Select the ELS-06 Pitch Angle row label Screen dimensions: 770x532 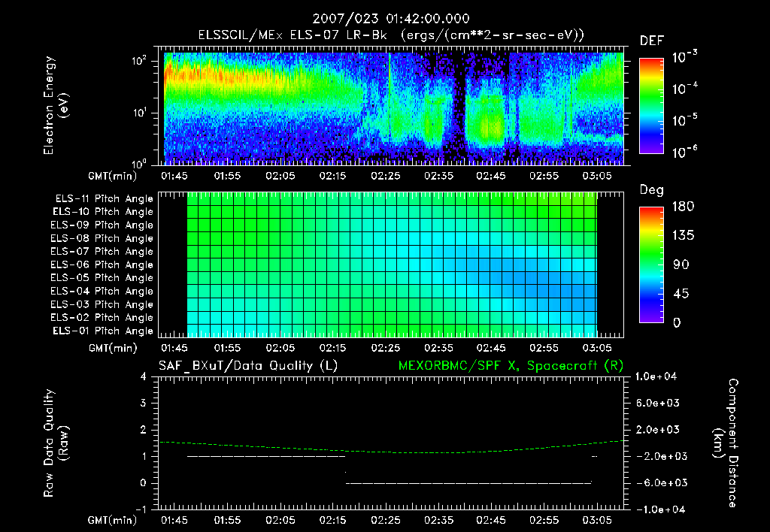[102, 264]
